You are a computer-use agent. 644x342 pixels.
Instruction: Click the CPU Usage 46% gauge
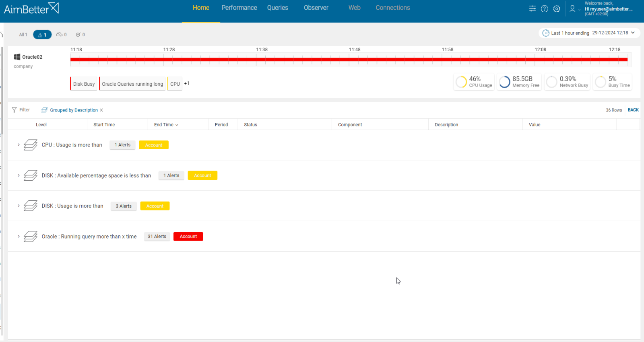tap(474, 82)
